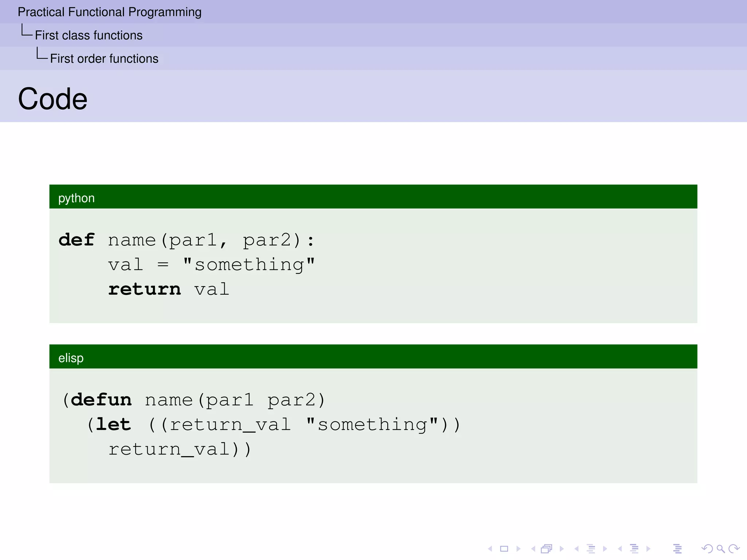747x560 pixels.
Task: Click the python block header
Action: (x=373, y=197)
